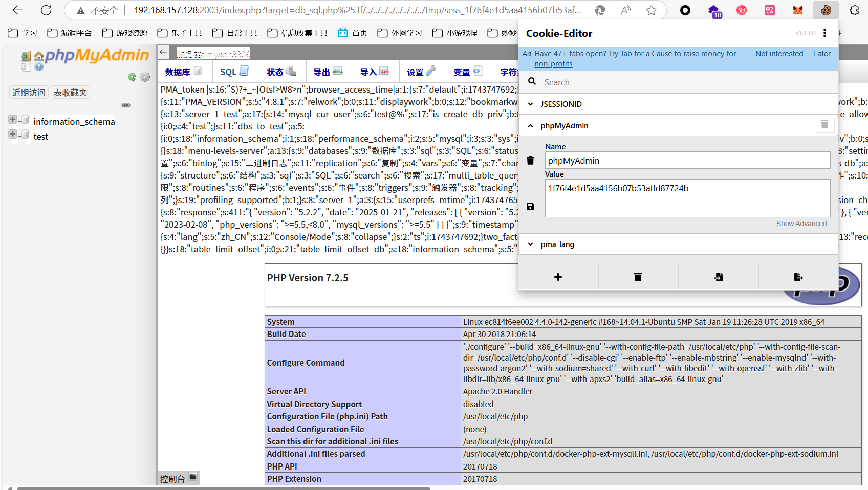
Task: Add a new cookie with plus button
Action: [558, 277]
